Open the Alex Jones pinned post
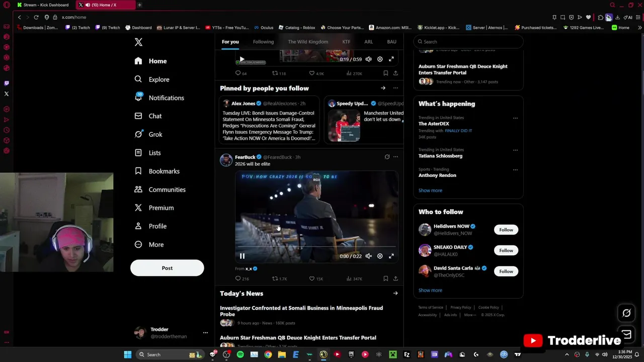This screenshot has height=362, width=644. pyautogui.click(x=269, y=121)
